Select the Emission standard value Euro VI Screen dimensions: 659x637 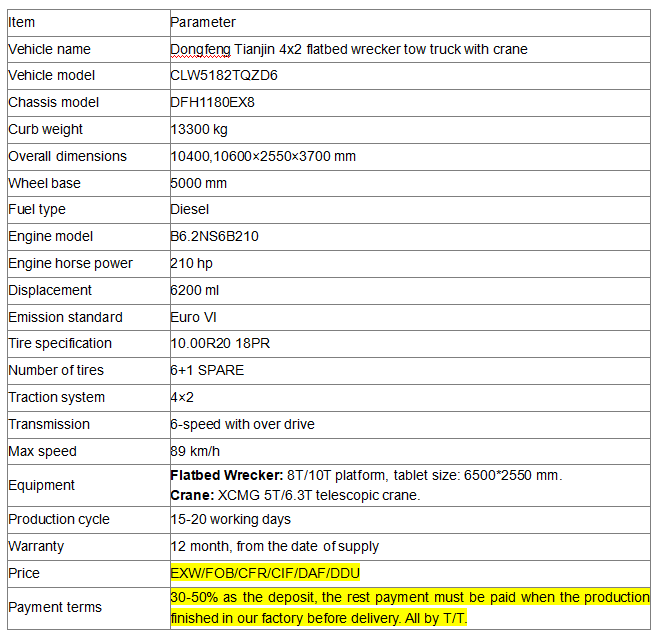[x=193, y=317]
